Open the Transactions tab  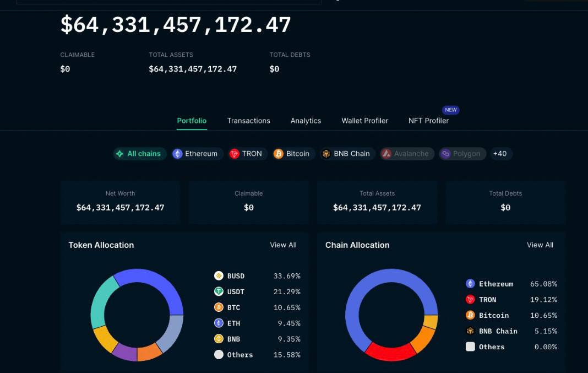click(x=249, y=121)
